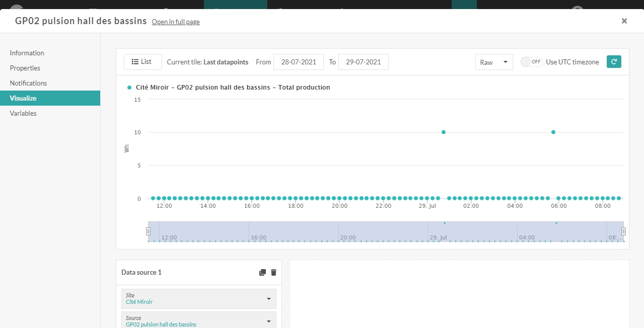Click the right handle of range navigator

(x=623, y=231)
